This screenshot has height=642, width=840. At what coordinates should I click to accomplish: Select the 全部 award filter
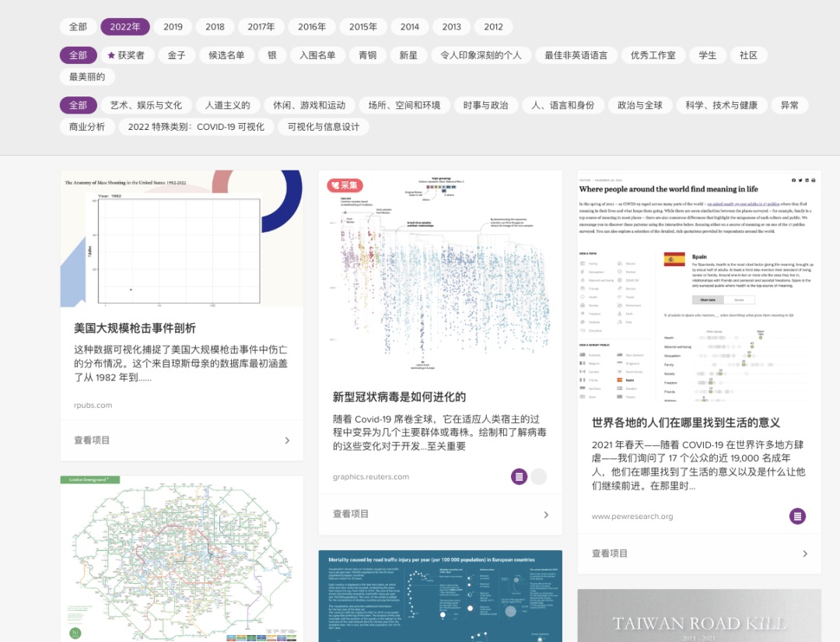tap(79, 55)
